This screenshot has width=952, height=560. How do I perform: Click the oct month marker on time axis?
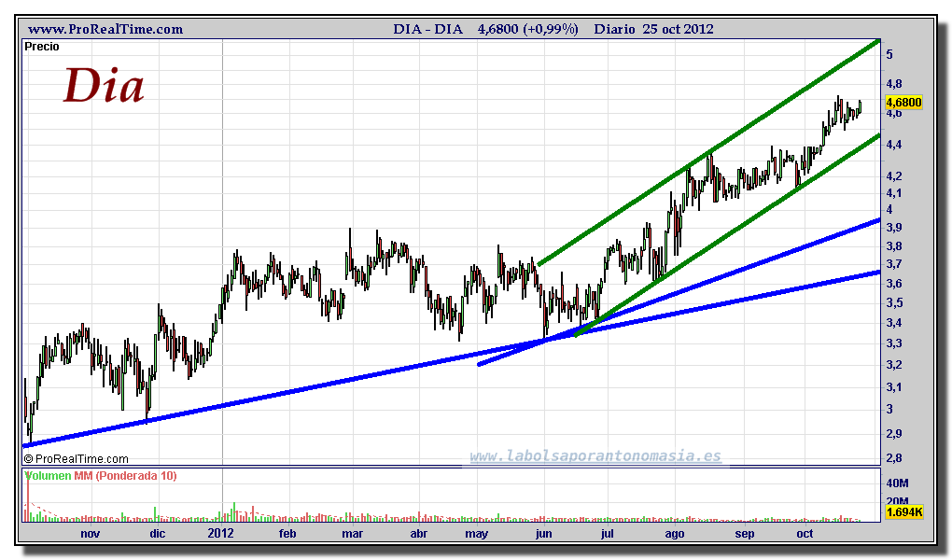click(805, 534)
